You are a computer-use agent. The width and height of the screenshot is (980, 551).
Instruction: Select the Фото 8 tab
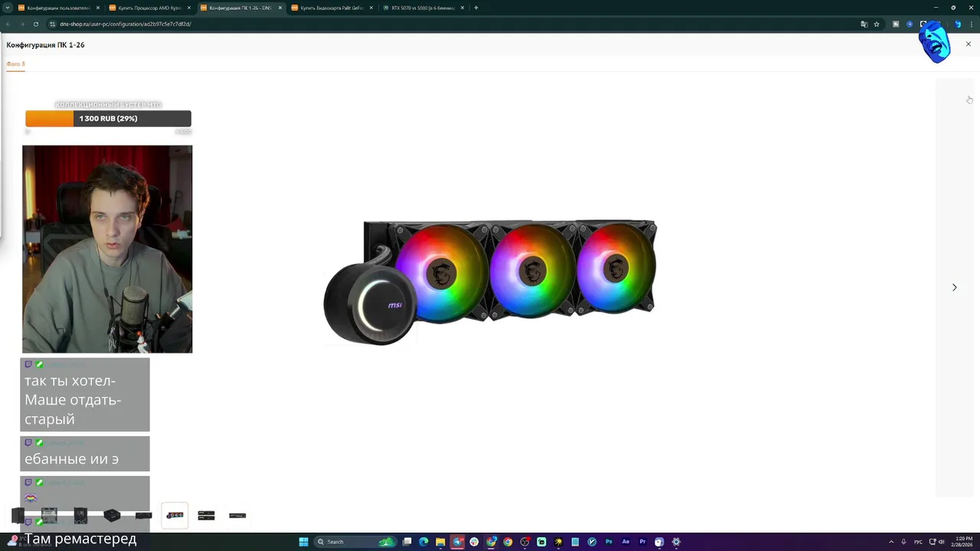(x=15, y=64)
